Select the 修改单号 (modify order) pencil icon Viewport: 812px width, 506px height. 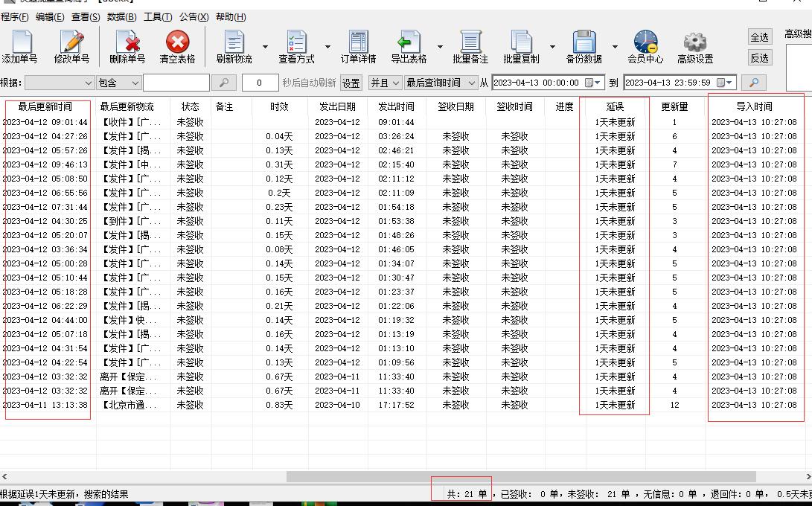click(x=71, y=45)
